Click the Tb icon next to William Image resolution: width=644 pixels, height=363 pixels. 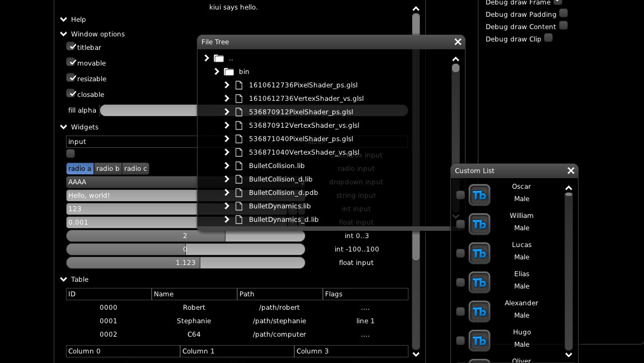[480, 224]
